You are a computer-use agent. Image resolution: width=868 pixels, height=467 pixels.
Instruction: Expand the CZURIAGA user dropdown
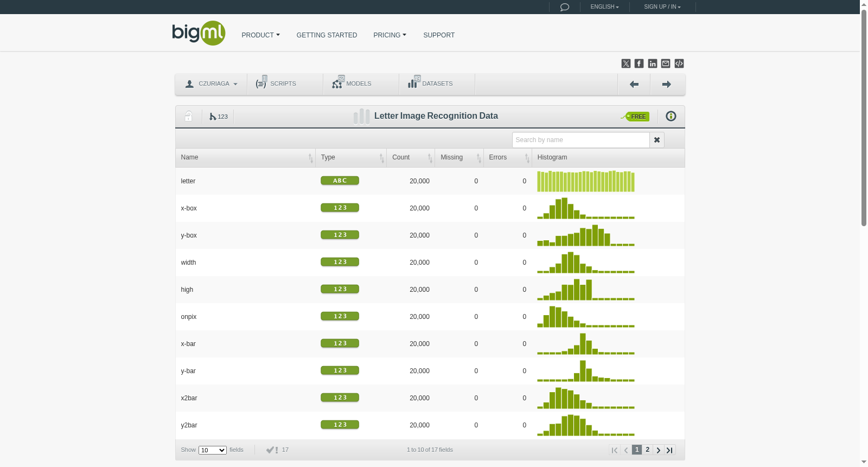pos(211,84)
